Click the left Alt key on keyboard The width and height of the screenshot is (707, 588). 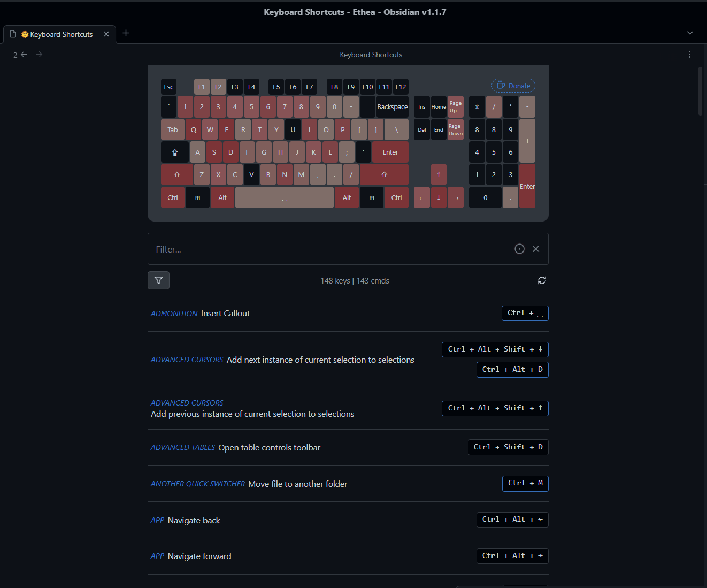pyautogui.click(x=222, y=197)
